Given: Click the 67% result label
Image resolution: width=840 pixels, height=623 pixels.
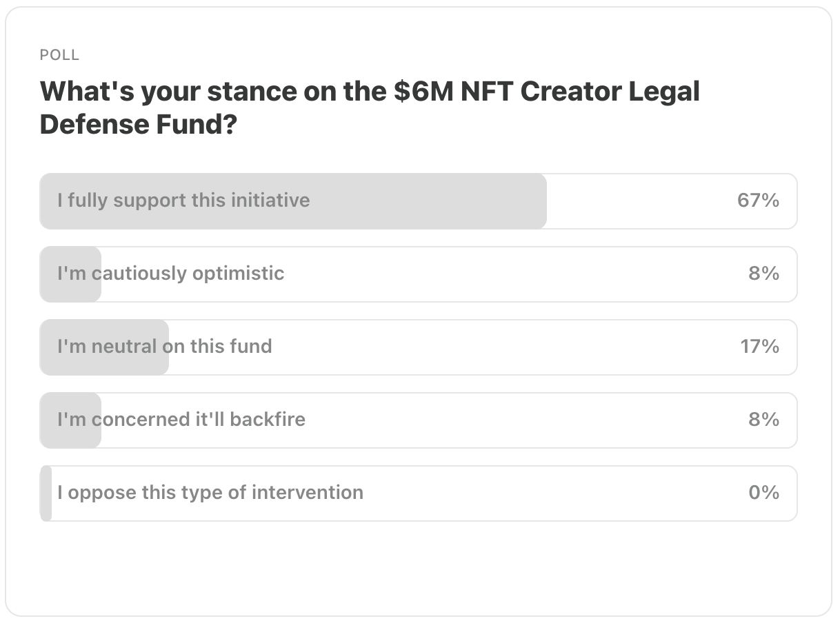Looking at the screenshot, I should (758, 201).
